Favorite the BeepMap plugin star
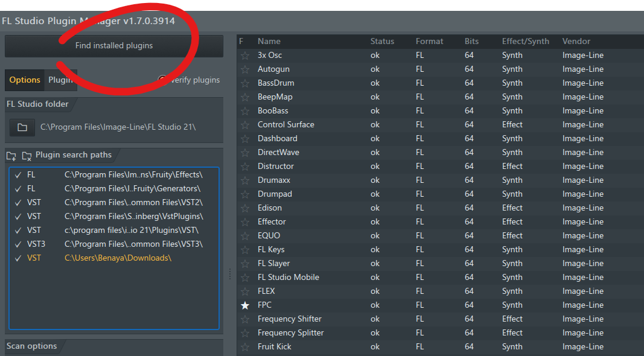The width and height of the screenshot is (644, 356). (245, 97)
